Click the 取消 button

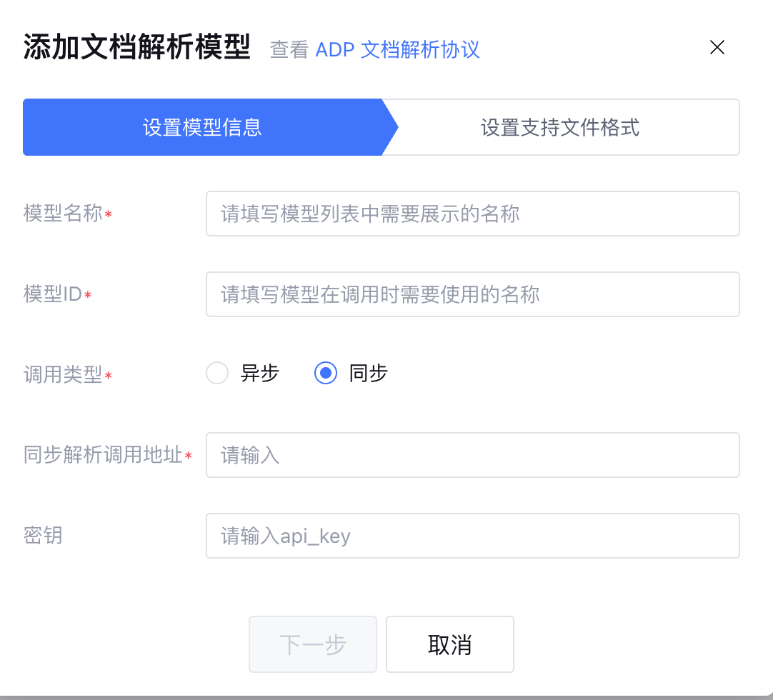click(449, 644)
